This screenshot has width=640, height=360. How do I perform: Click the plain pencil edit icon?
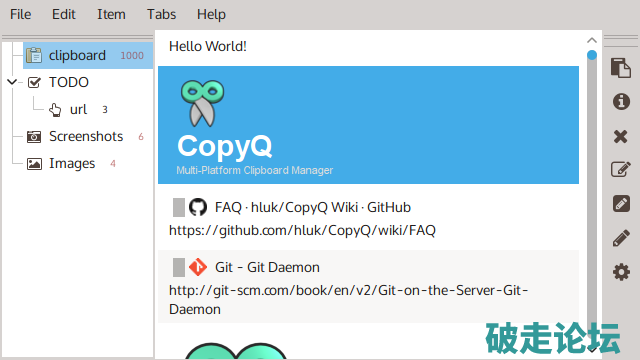[621, 238]
